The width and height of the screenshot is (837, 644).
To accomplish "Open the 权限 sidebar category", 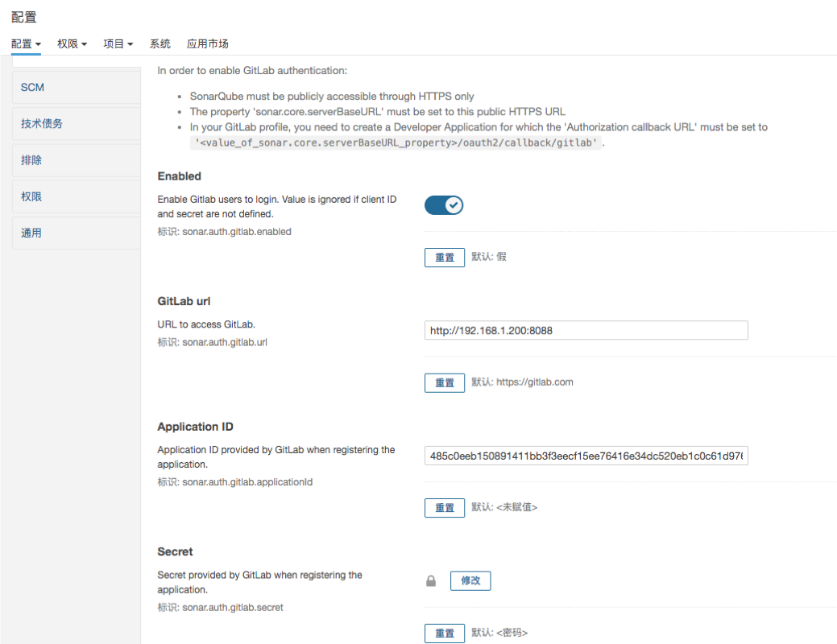I will tap(77, 196).
